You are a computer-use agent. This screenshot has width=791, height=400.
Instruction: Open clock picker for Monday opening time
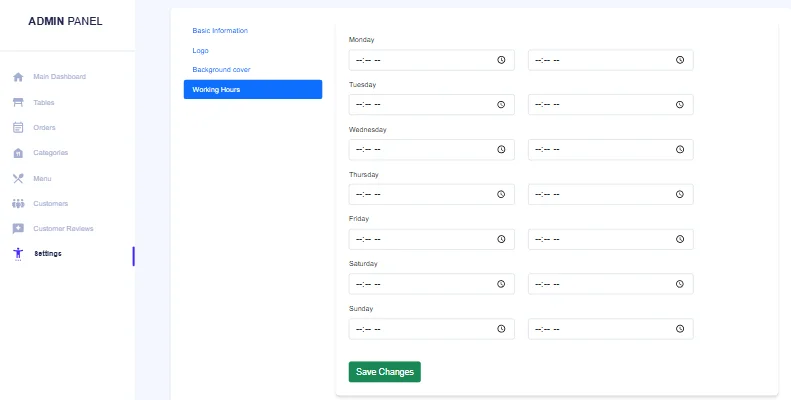(x=501, y=60)
